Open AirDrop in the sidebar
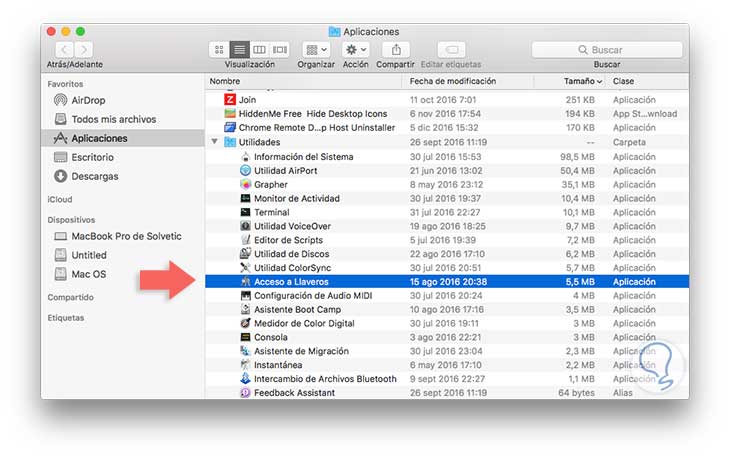Viewport: 730px width, 458px height. (x=88, y=100)
